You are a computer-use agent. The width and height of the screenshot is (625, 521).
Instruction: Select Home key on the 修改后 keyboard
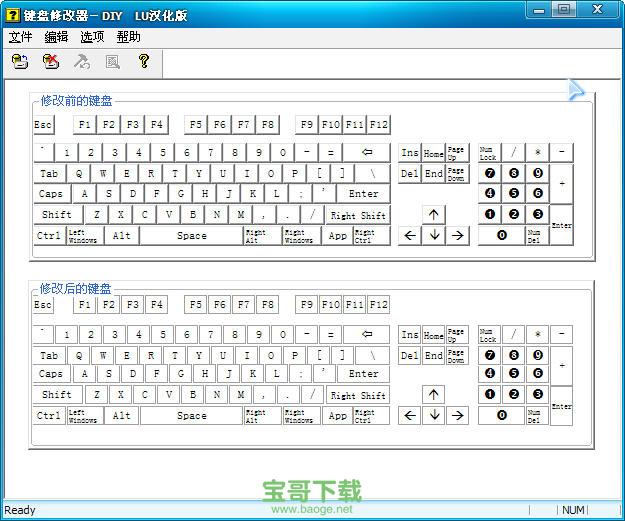click(434, 334)
